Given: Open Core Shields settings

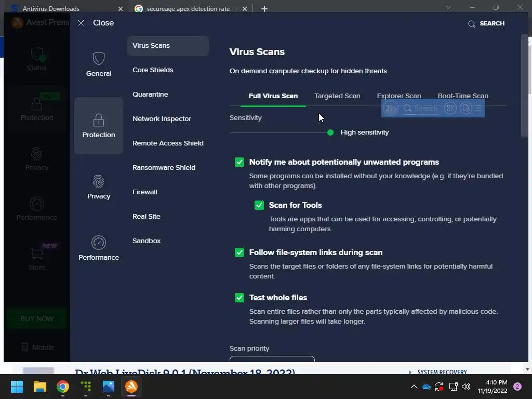Looking at the screenshot, I should click(153, 70).
